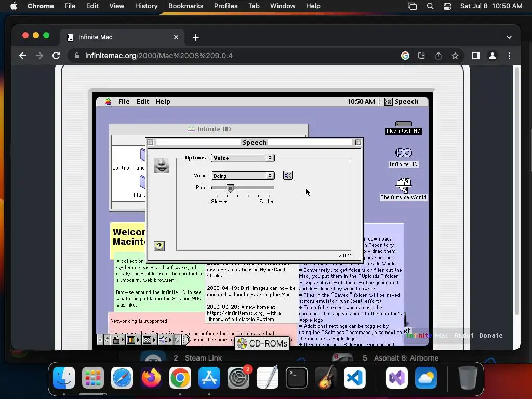Viewport: 532px width, 399px height.
Task: Go forward in Chrome
Action: coord(39,56)
